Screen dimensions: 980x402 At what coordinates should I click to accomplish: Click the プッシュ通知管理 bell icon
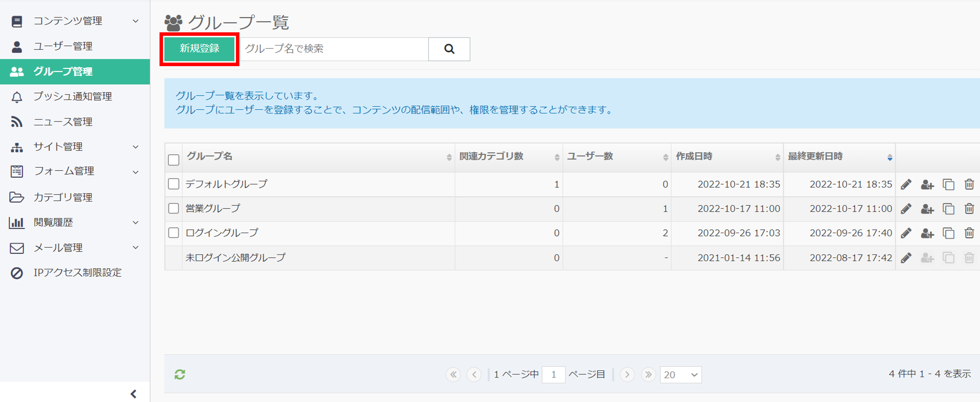coord(17,97)
